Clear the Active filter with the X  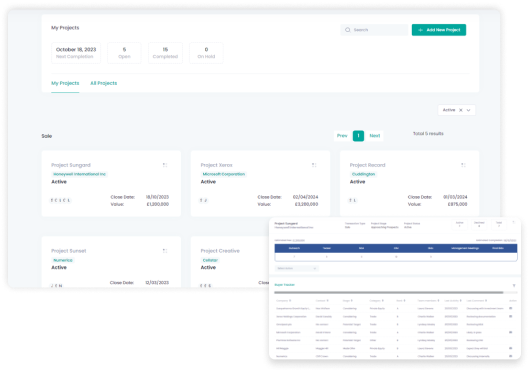pyautogui.click(x=461, y=110)
